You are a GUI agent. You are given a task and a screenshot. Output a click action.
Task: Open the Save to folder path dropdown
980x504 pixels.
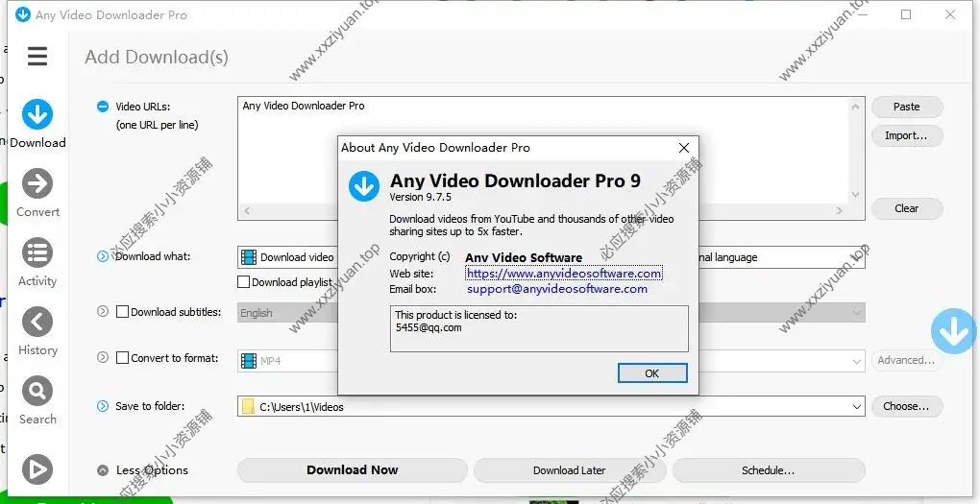857,407
